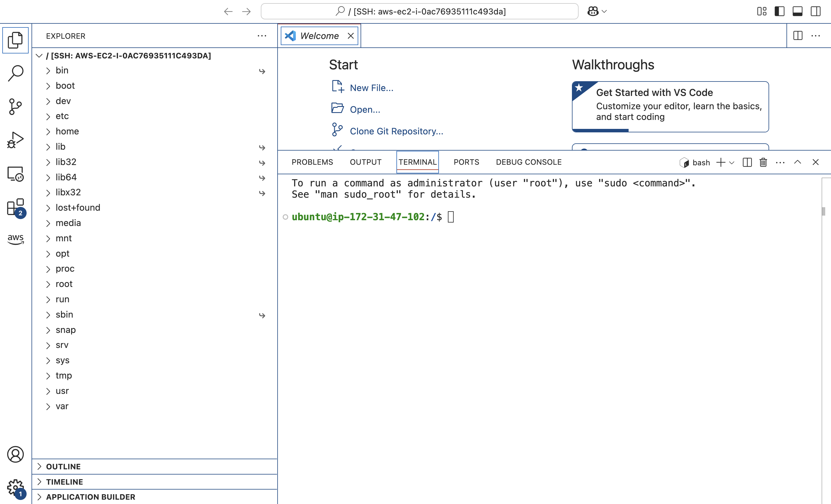Select the proc folder
This screenshot has height=504, width=831.
[x=154, y=269]
